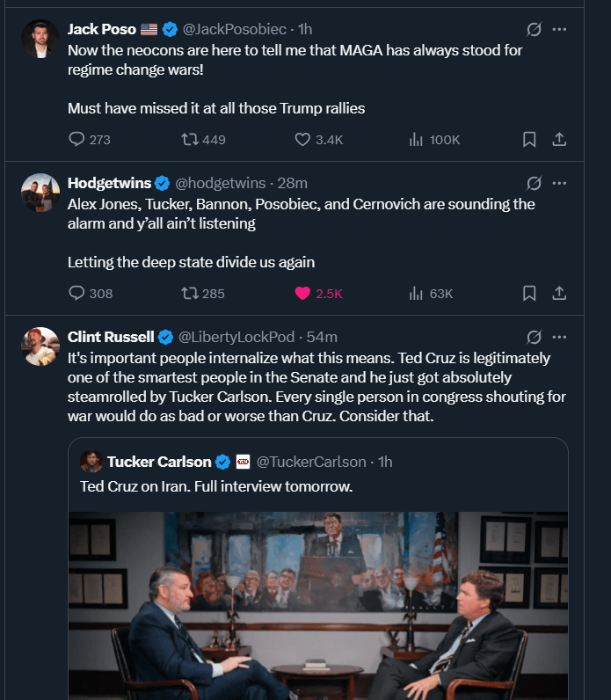Open Grok icon on Clint Russell's post
This screenshot has height=700, width=611.
pos(533,337)
